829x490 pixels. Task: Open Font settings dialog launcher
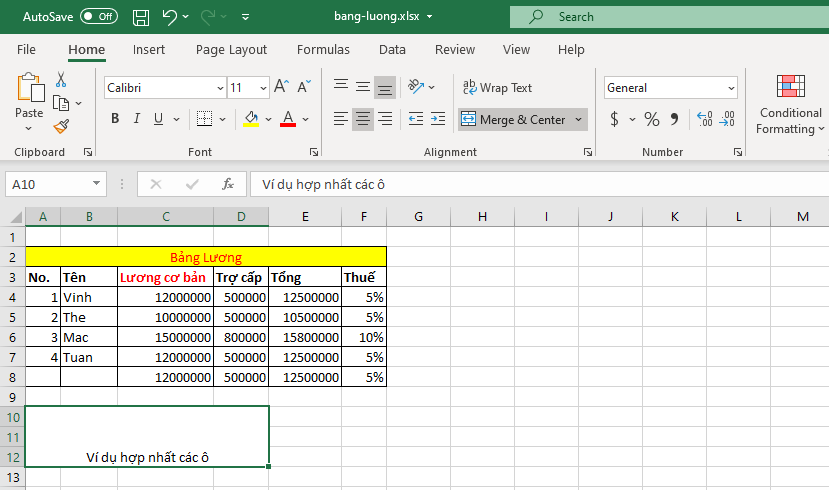tap(314, 152)
